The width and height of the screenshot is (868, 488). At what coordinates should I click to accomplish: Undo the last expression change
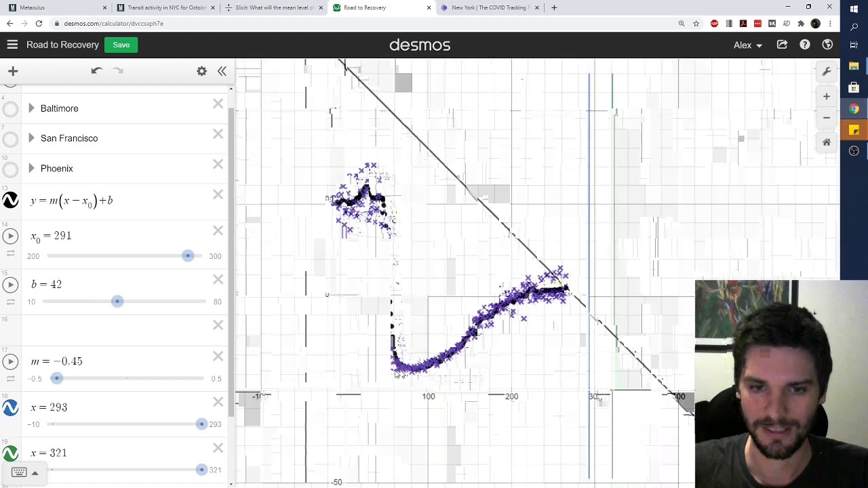(97, 70)
